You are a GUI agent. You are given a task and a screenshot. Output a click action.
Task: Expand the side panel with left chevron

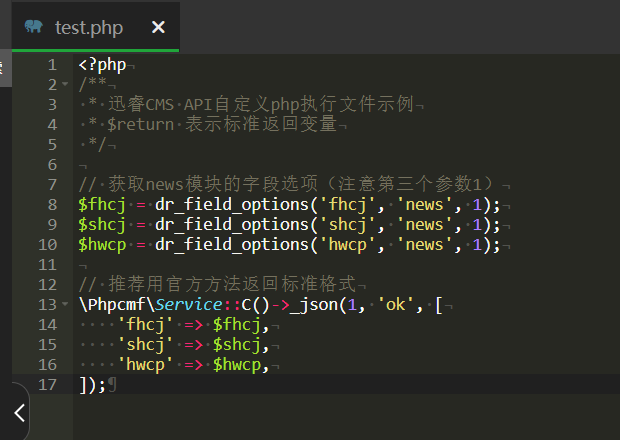click(20, 413)
